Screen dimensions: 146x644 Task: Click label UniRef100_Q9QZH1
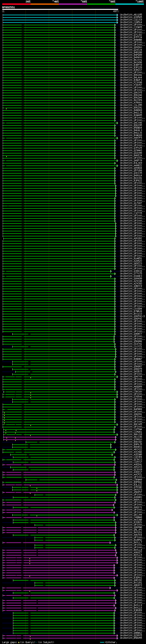[x=131, y=414]
